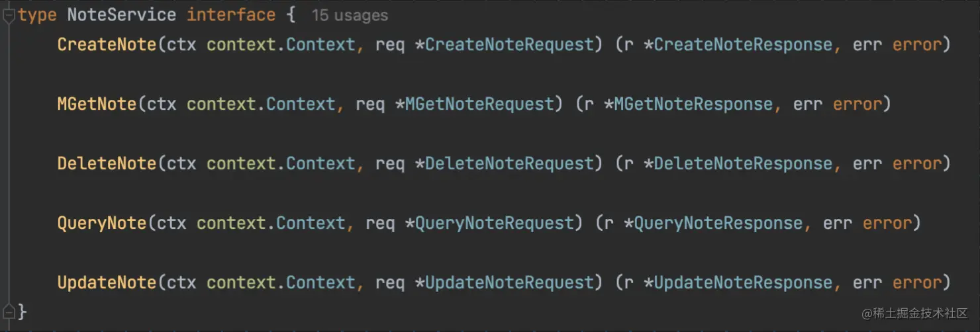Click the NoteService type name

click(x=121, y=15)
